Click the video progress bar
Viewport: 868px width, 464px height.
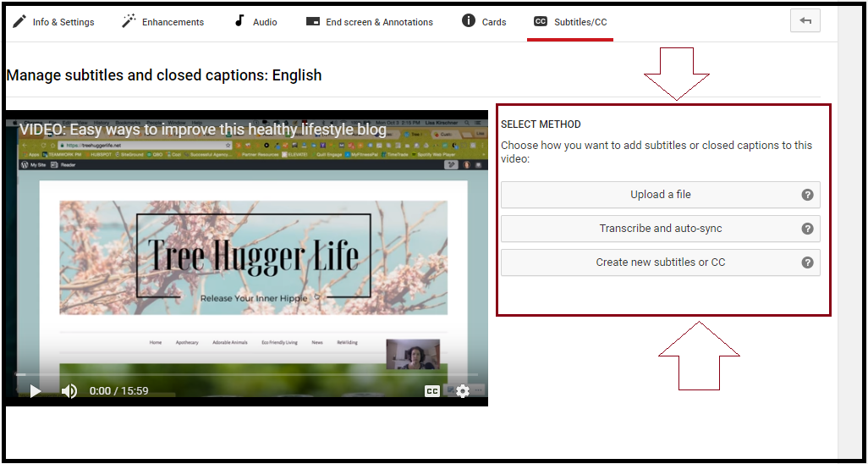(245, 374)
